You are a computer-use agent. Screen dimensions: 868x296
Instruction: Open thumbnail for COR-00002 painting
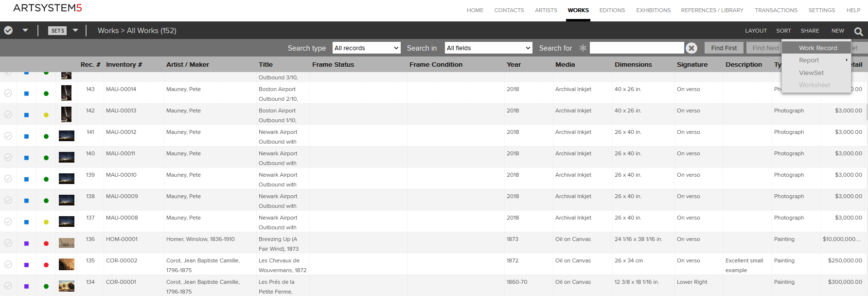coord(67,264)
